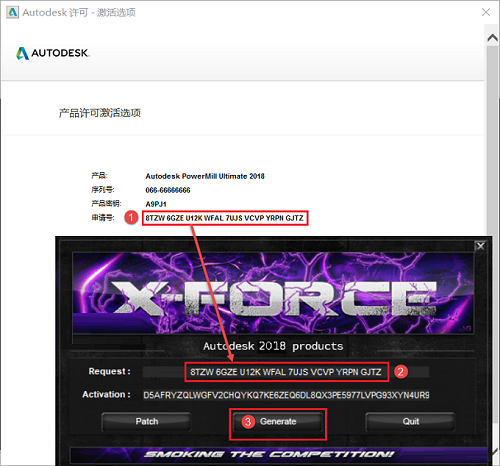Close the Autodesk license activation window
This screenshot has height=466, width=500.
pyautogui.click(x=486, y=12)
